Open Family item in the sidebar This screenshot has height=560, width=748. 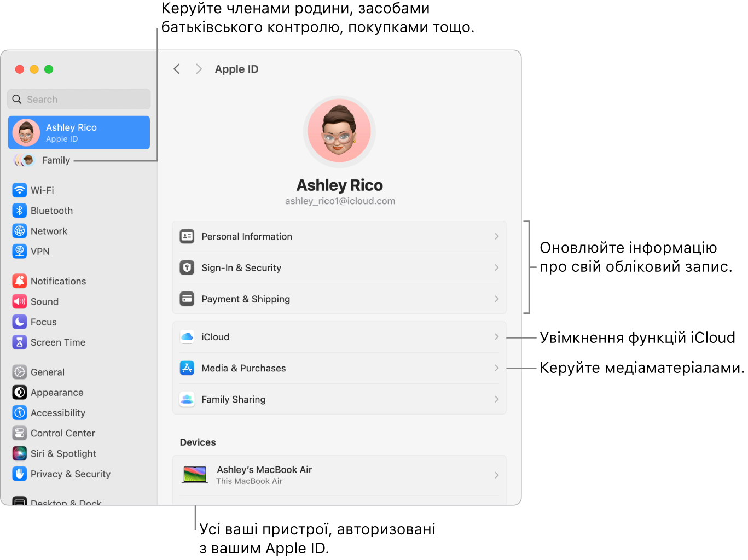tap(56, 160)
